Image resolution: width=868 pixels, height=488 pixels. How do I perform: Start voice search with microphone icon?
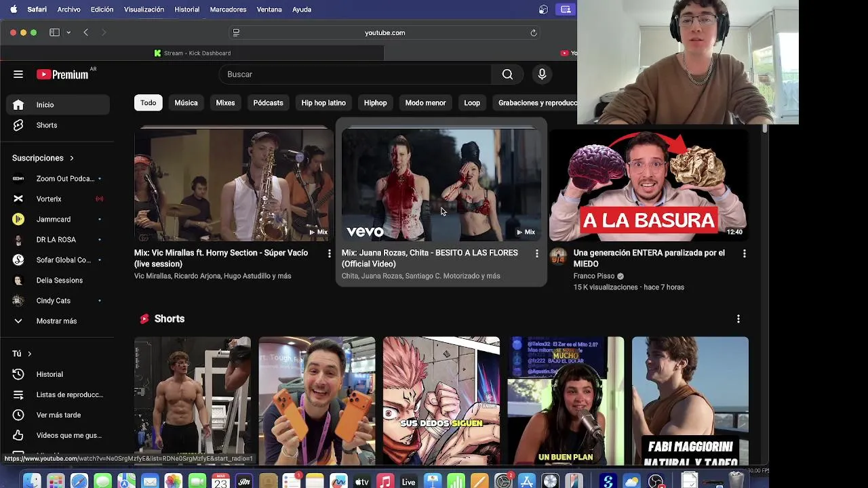[542, 75]
